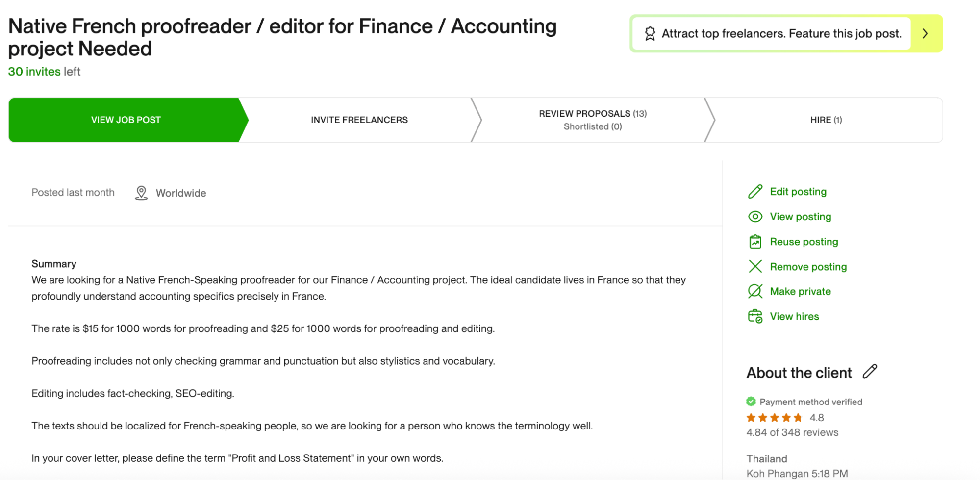Click the View hires briefcase icon
The height and width of the screenshot is (480, 980).
(755, 316)
